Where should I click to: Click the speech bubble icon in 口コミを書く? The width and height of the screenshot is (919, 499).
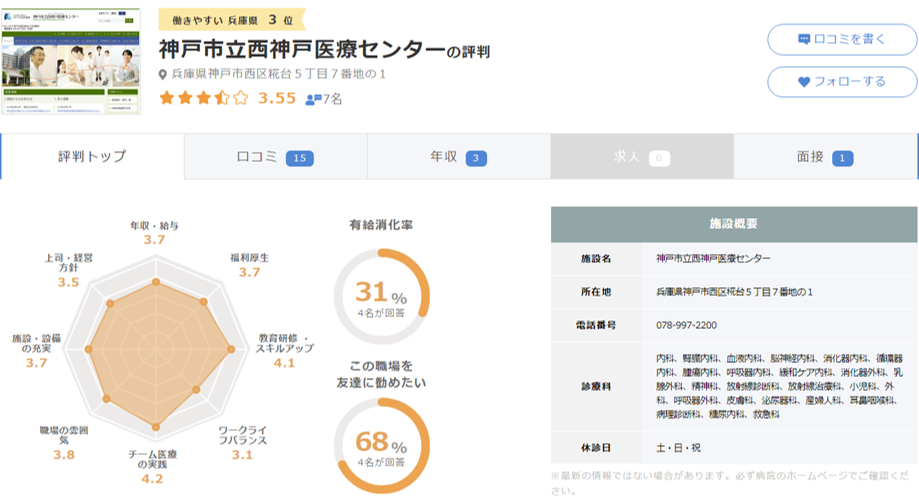click(804, 40)
